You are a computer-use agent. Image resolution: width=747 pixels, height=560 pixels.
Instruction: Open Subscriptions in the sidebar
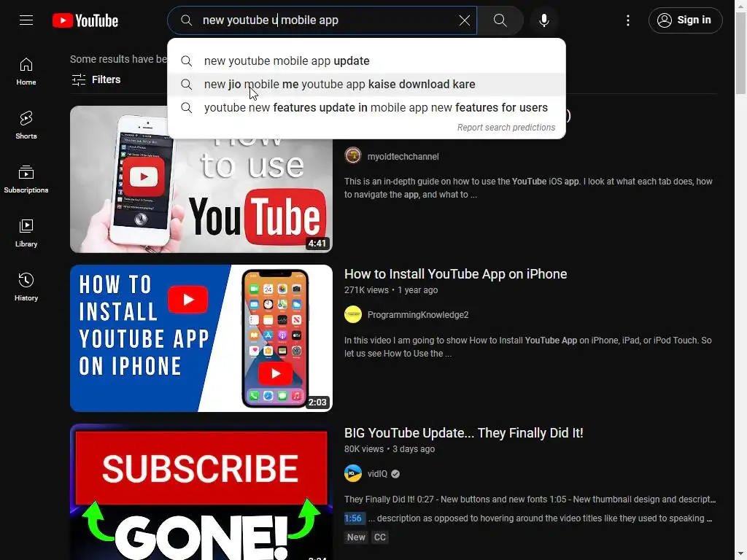(26, 179)
